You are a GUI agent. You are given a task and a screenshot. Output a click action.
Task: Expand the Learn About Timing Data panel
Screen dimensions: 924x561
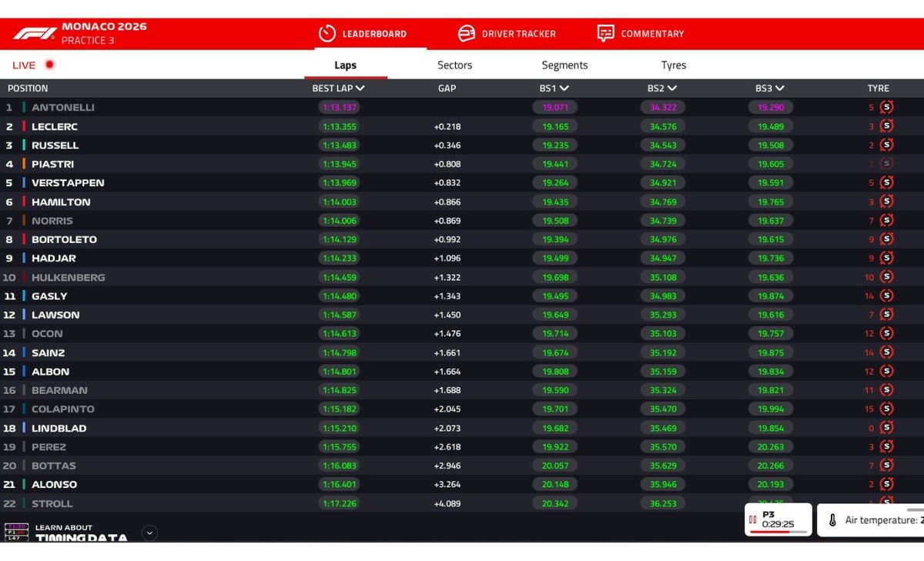[150, 532]
